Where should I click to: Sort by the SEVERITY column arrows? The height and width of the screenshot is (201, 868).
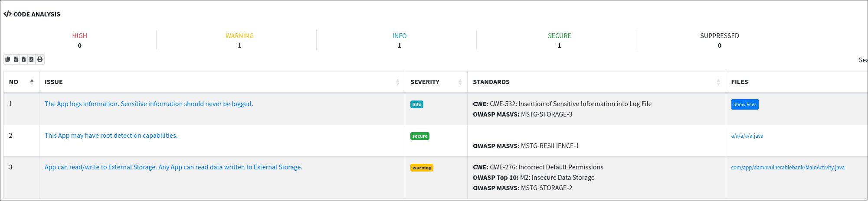460,82
